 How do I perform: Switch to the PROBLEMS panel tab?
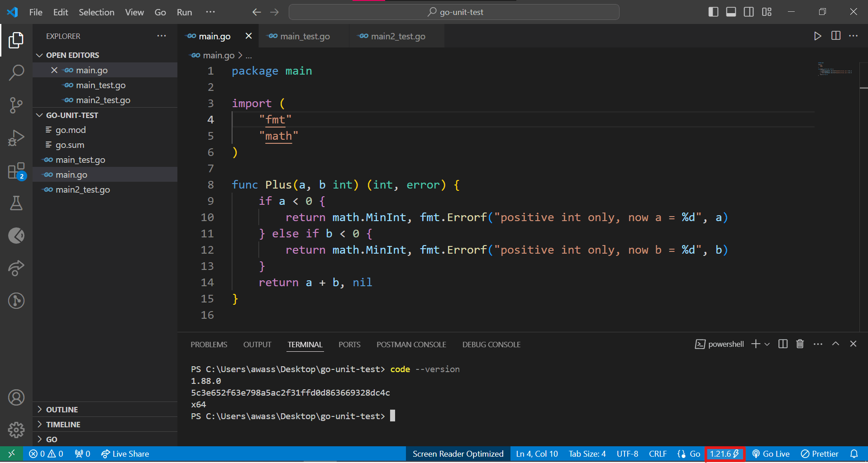(x=209, y=345)
